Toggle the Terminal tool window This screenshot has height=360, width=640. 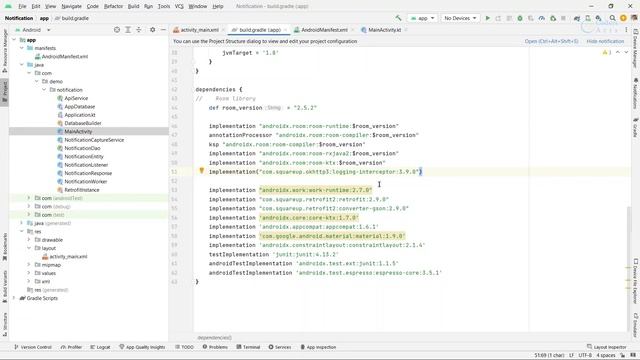click(248, 347)
